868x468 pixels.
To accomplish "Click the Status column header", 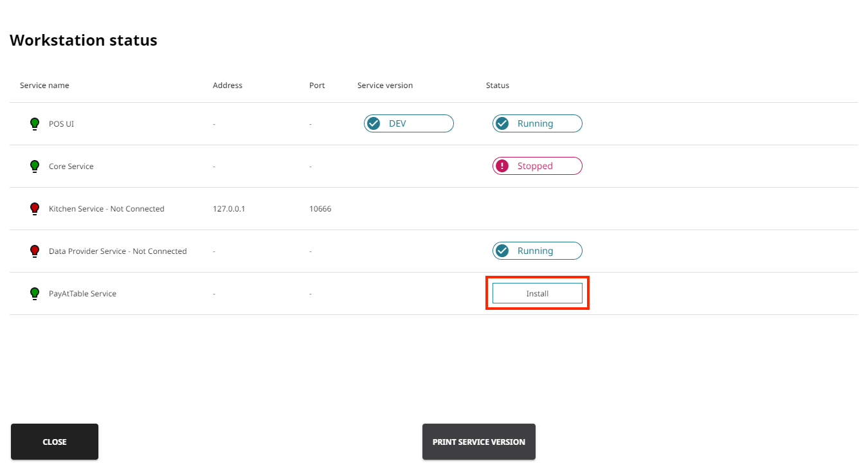I will 498,85.
